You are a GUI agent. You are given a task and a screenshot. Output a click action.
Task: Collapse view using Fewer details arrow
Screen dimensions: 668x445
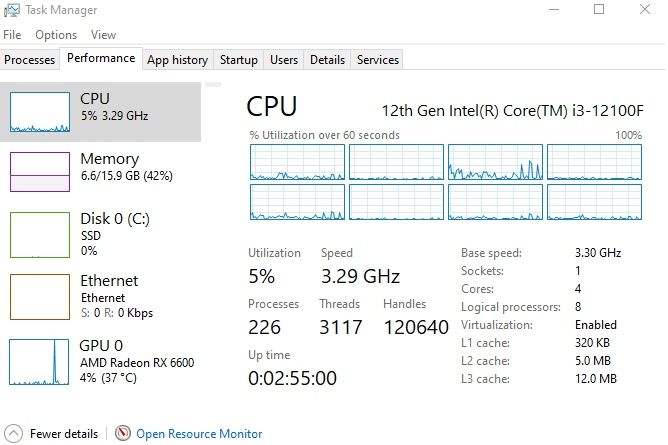(12, 434)
